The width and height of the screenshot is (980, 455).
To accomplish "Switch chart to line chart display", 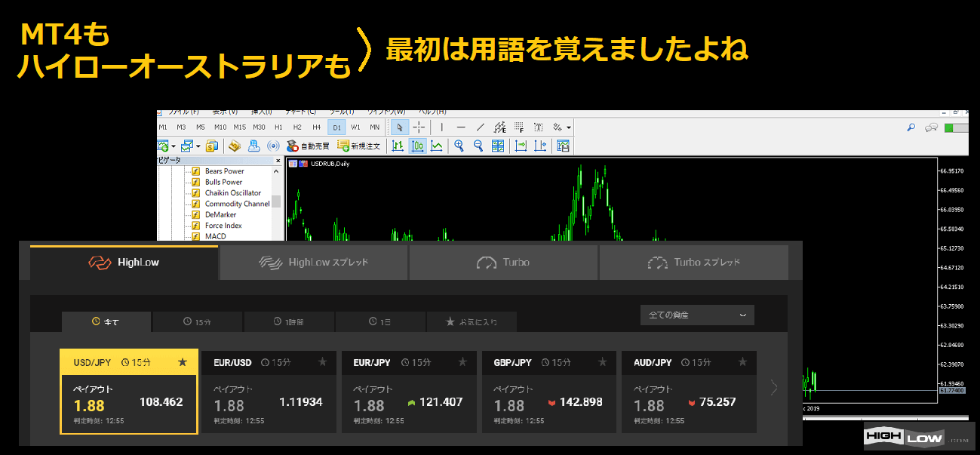I will click(x=437, y=146).
